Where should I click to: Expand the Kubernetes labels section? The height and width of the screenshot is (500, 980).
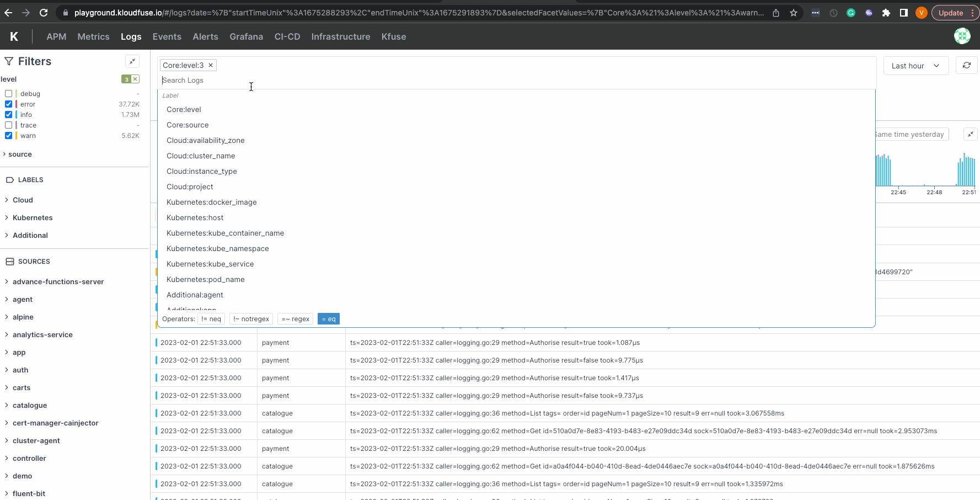33,217
